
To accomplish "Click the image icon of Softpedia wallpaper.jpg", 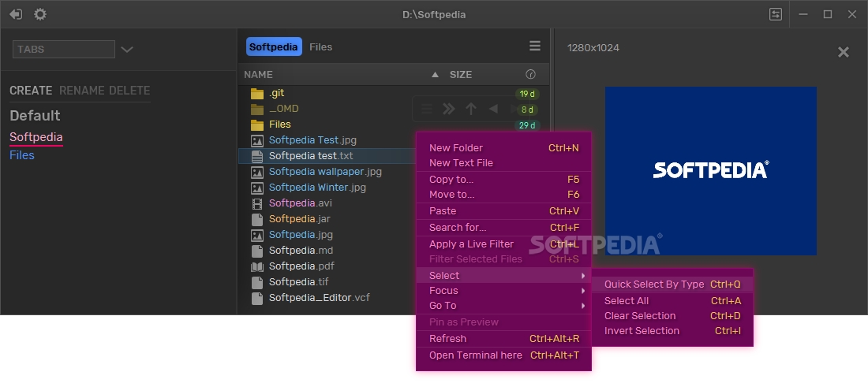I will (x=257, y=172).
